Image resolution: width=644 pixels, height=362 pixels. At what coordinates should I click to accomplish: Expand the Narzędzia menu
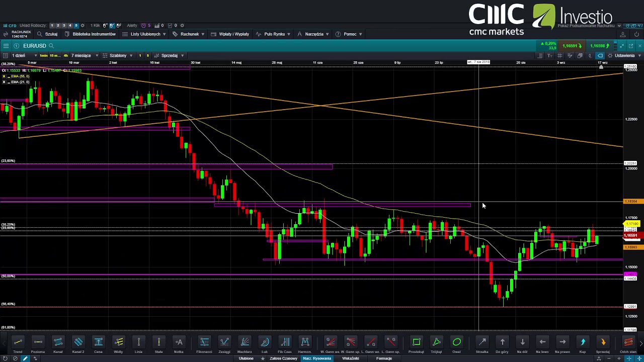click(x=313, y=34)
